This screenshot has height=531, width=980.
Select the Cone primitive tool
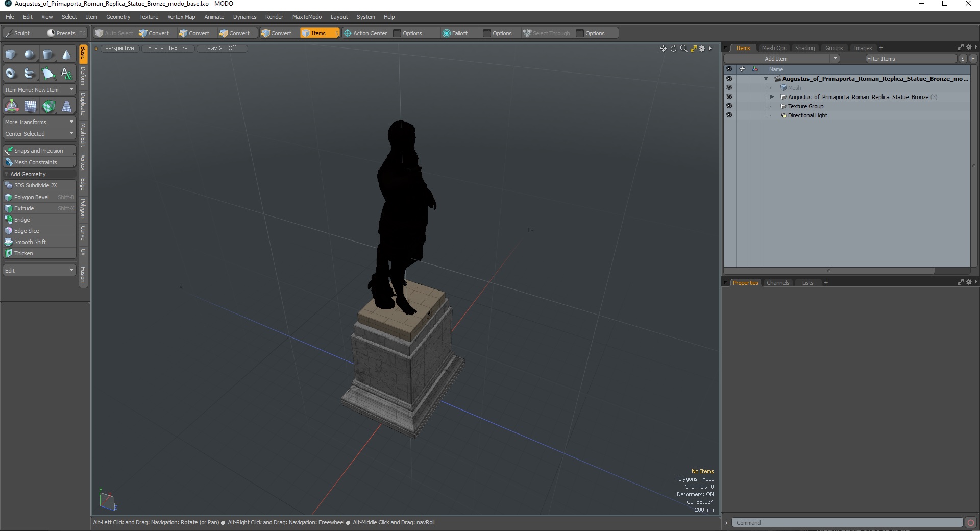66,55
